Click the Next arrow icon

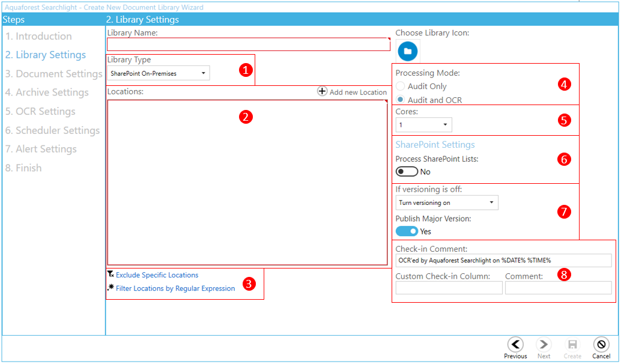coord(544,344)
